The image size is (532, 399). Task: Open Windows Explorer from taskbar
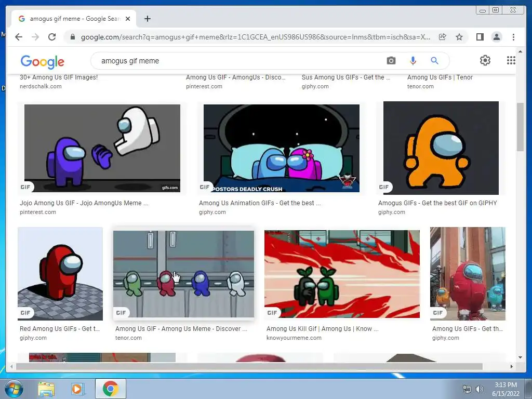(46, 389)
